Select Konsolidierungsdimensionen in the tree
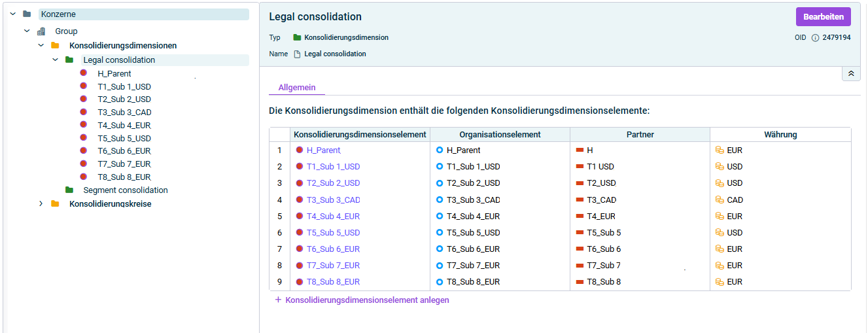868x333 pixels. [123, 46]
